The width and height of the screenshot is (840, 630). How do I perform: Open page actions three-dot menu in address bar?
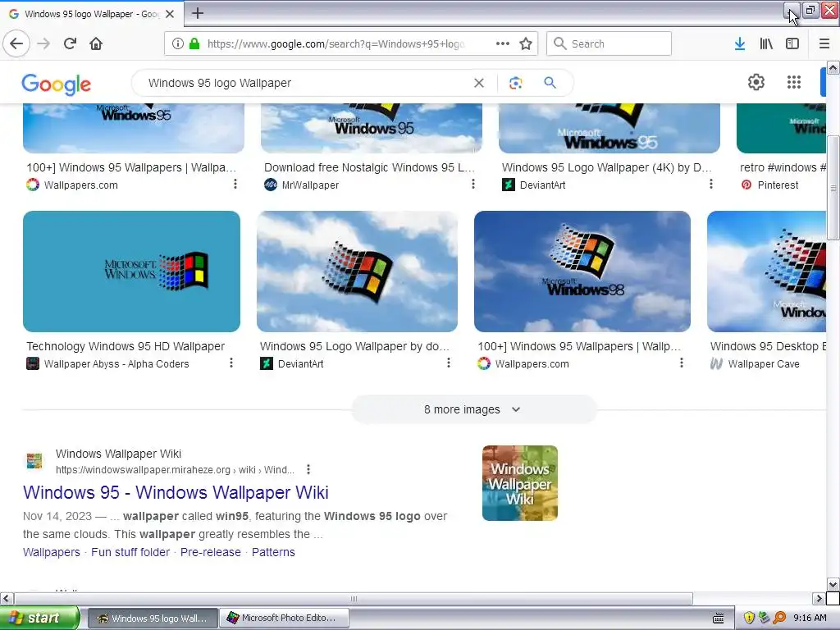[x=503, y=43]
